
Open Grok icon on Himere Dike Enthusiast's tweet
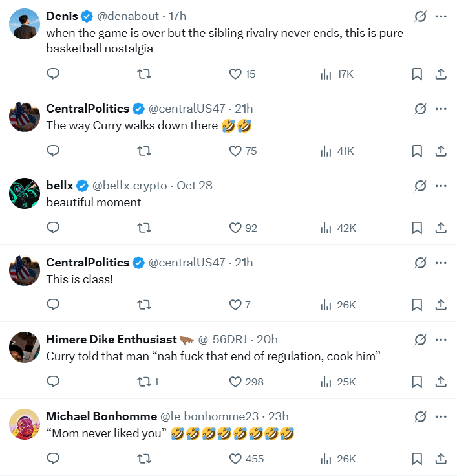click(x=420, y=340)
